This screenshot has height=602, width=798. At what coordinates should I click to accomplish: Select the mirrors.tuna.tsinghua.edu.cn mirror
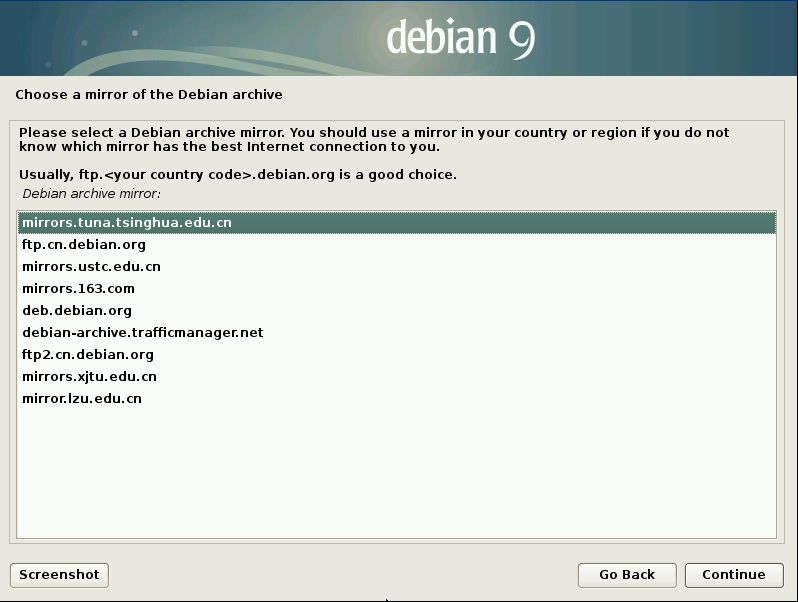(x=127, y=222)
